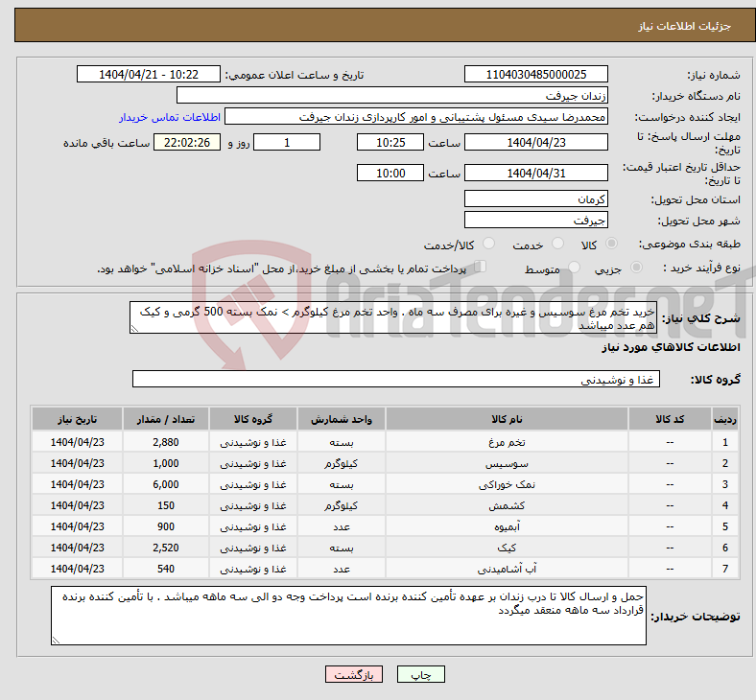756x700 pixels.
Task: Click the delivery city field جیرفت
Action: [x=535, y=221]
